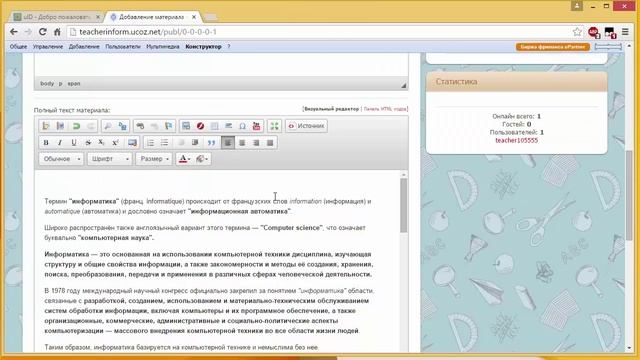Image resolution: width=640 pixels, height=360 pixels.
Task: Toggle subscript formatting
Action: tap(101, 142)
